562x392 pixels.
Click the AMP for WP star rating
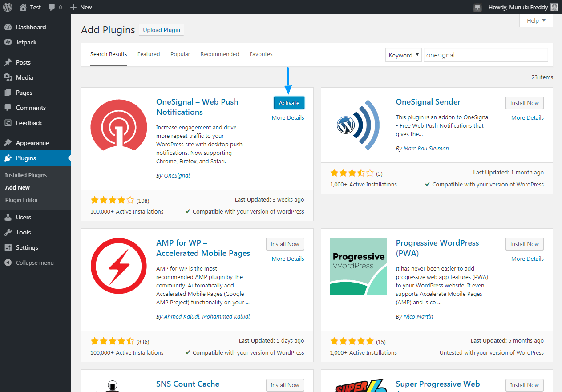112,341
